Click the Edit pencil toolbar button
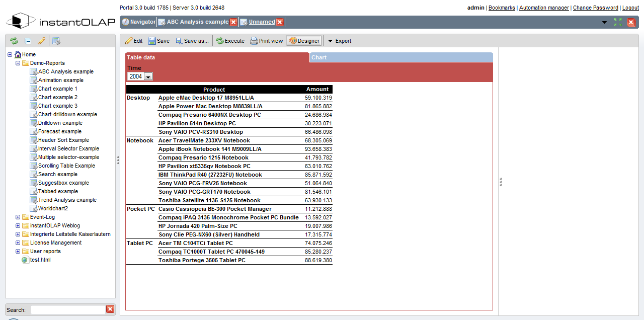Screen dimensions: 644x320 point(134,41)
